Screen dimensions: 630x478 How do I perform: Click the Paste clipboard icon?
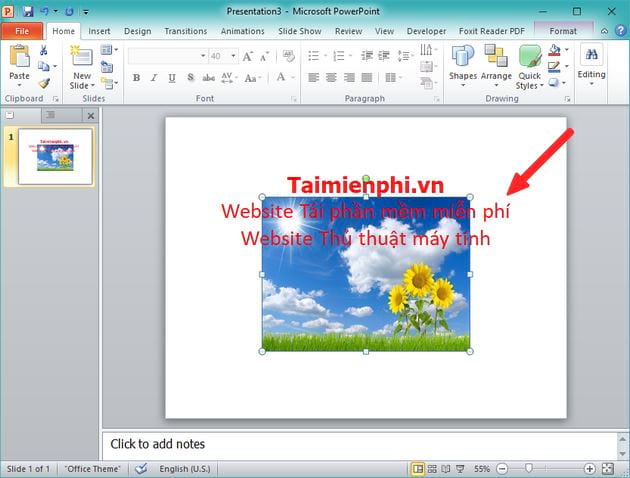[19, 55]
